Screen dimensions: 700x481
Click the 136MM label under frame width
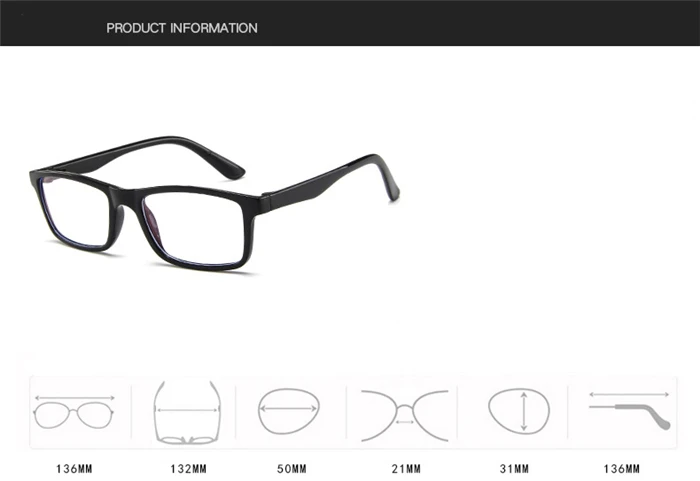tap(74, 469)
